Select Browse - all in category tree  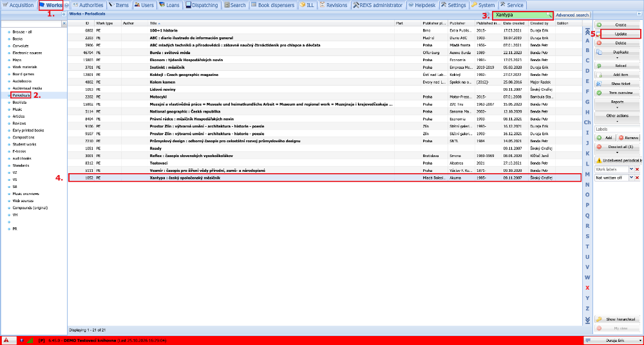point(22,32)
